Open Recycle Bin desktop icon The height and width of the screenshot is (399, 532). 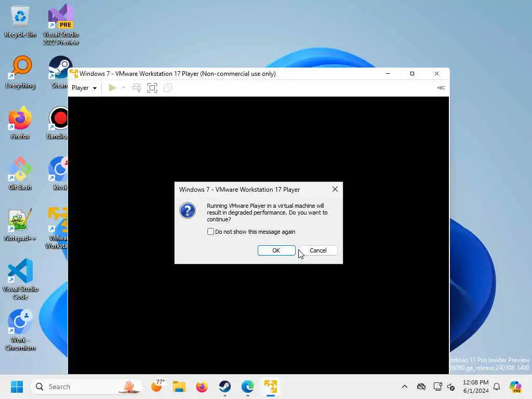point(20,21)
